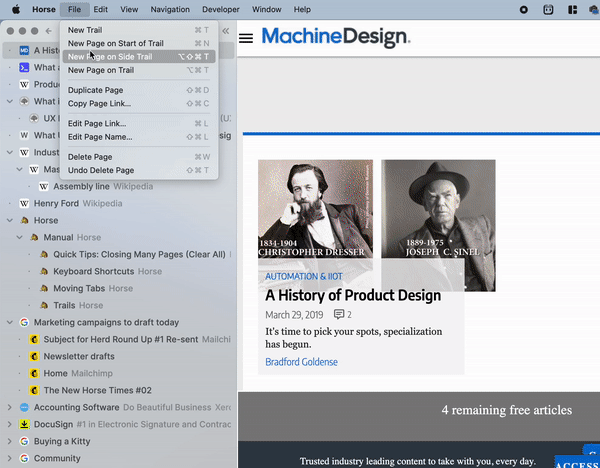
Task: Expand the DocuSign trail
Action: pos(10,424)
